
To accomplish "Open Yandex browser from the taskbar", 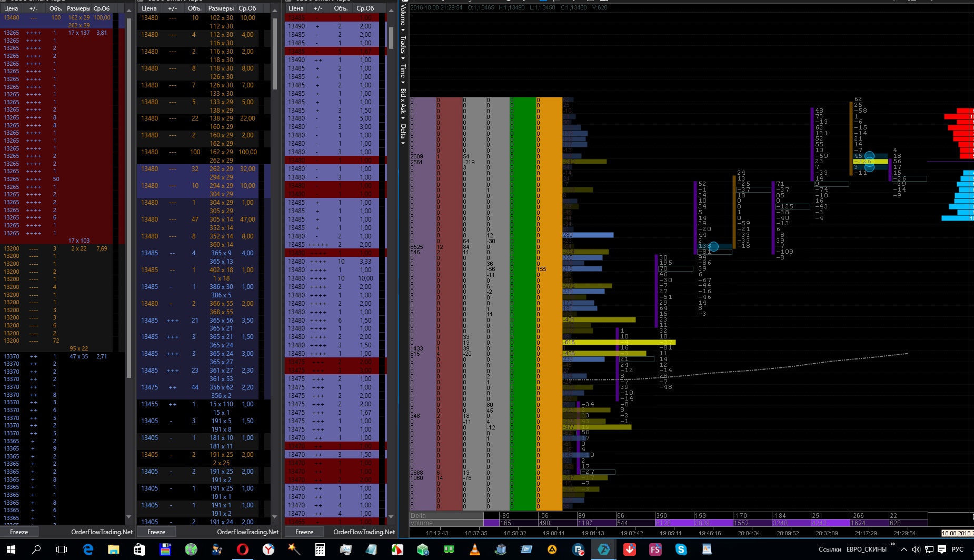I will tap(269, 549).
